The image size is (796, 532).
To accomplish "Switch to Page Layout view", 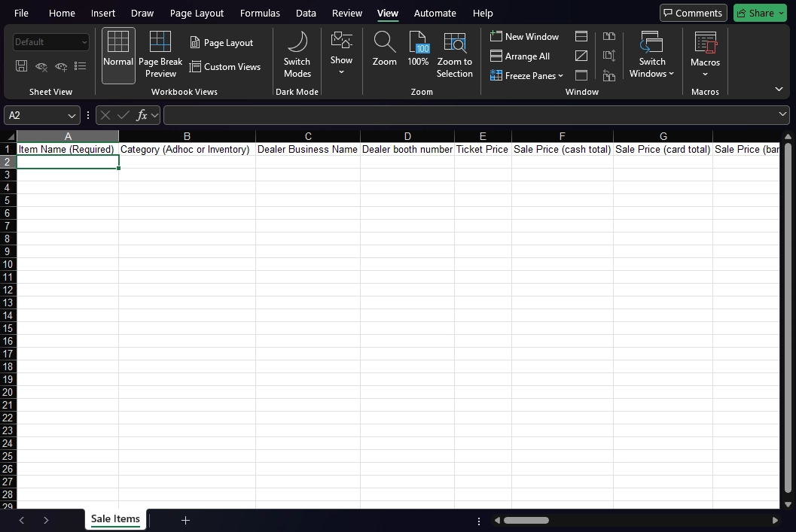I will pyautogui.click(x=221, y=43).
